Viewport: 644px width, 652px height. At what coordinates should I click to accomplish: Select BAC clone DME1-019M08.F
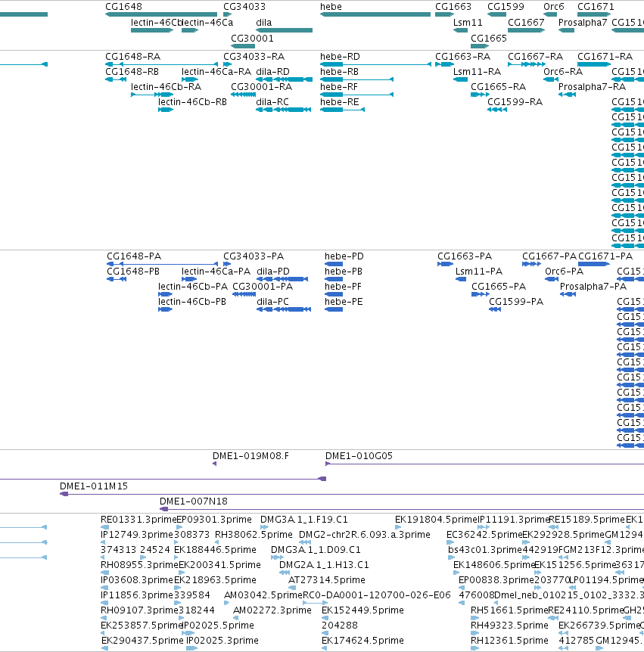coord(250,456)
